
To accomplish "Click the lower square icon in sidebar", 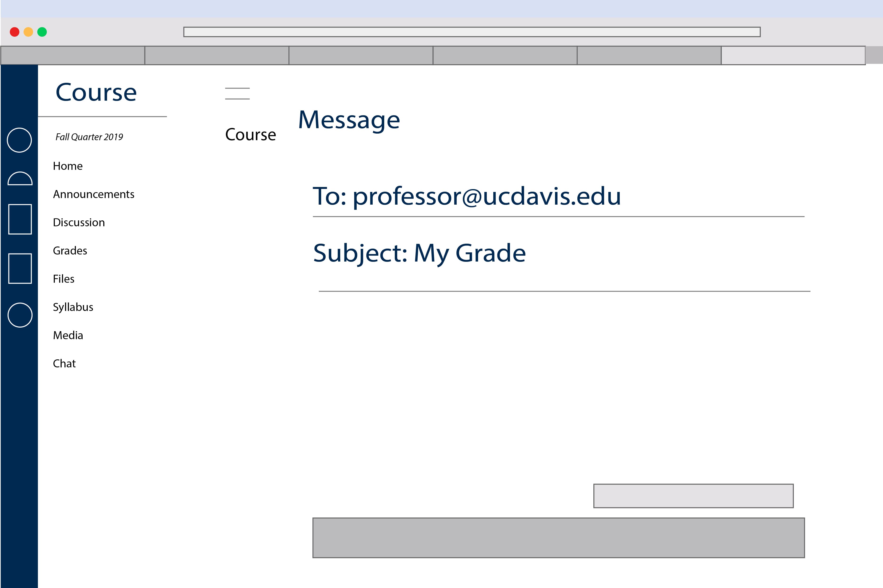I will click(x=20, y=269).
